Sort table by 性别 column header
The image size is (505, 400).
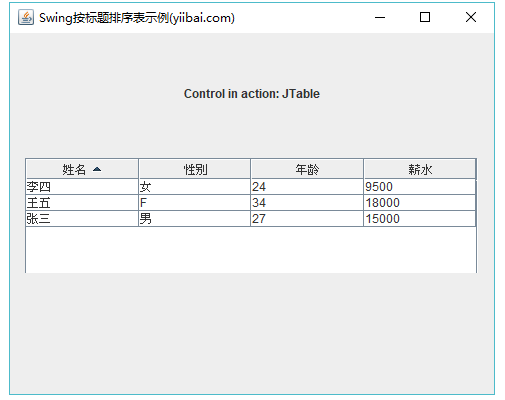pyautogui.click(x=195, y=169)
